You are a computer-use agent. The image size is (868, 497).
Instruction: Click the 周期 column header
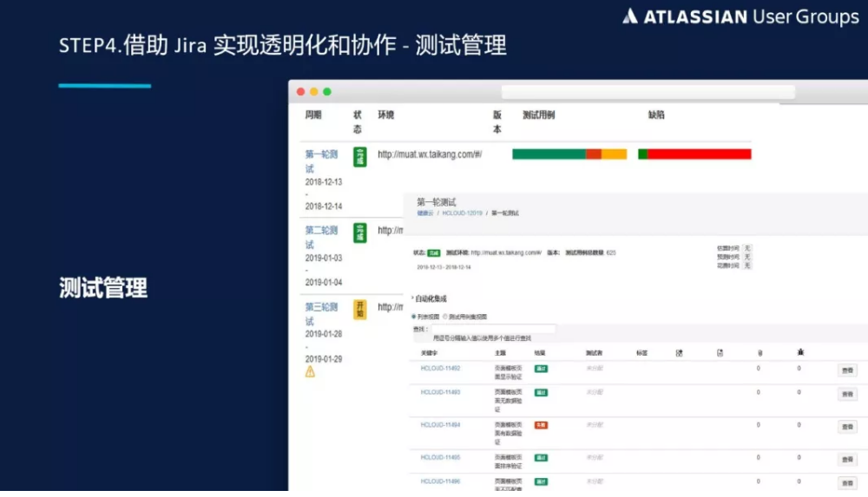[313, 114]
